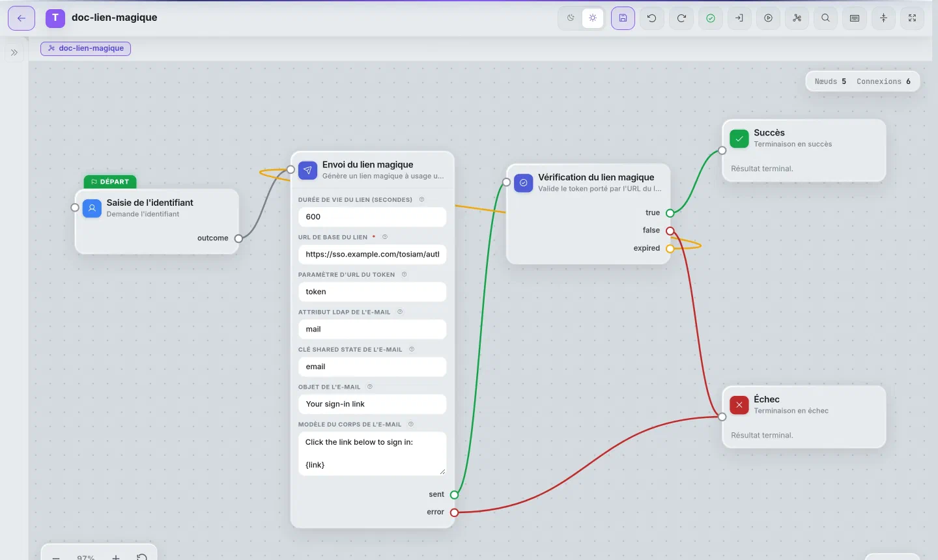Click the undo arrow icon
This screenshot has width=938, height=560.
(652, 18)
